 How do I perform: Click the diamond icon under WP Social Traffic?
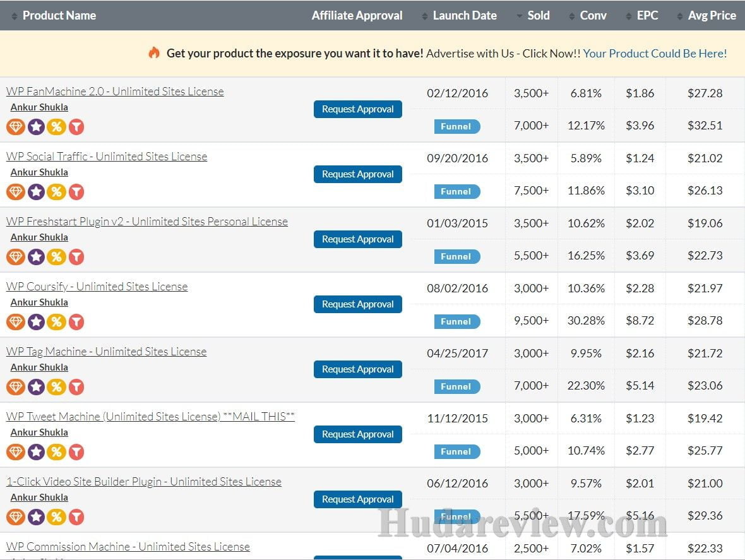tap(16, 192)
